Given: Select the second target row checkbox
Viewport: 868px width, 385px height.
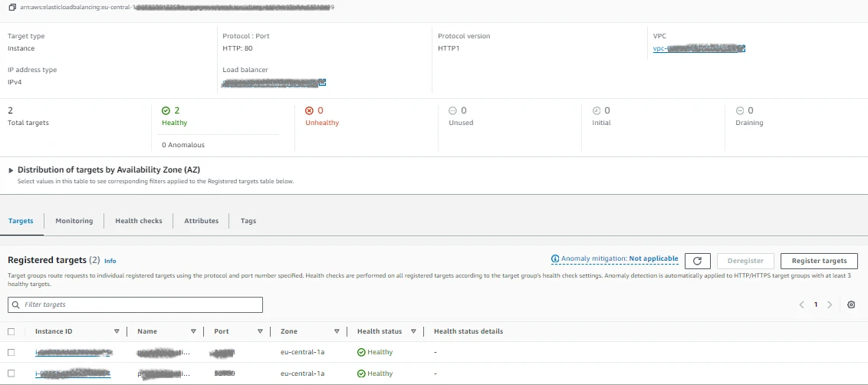Looking at the screenshot, I should [11, 373].
